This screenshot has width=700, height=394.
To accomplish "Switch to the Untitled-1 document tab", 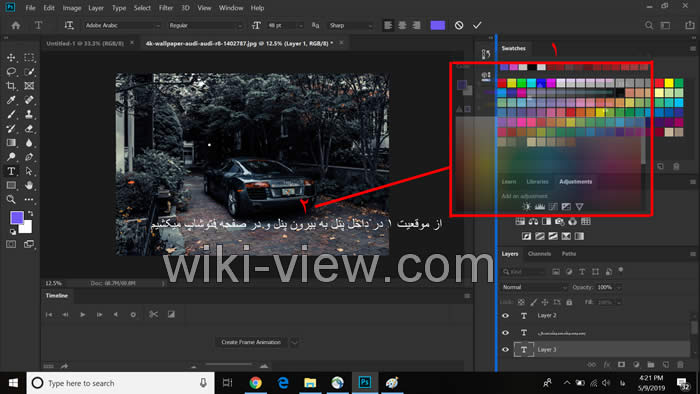I will [x=85, y=43].
